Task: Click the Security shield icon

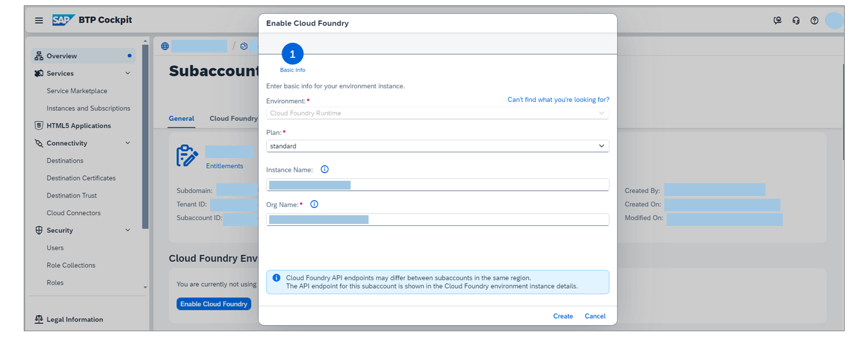Action: 39,230
